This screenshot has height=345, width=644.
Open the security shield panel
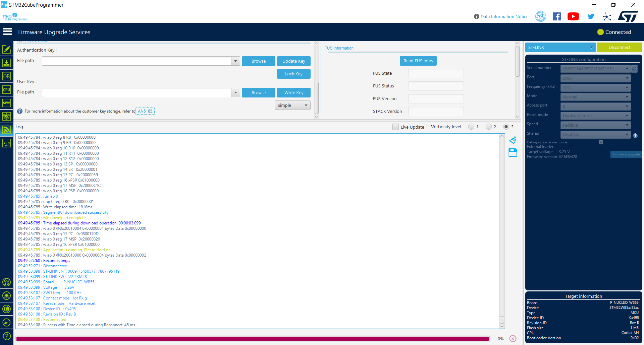[7, 116]
